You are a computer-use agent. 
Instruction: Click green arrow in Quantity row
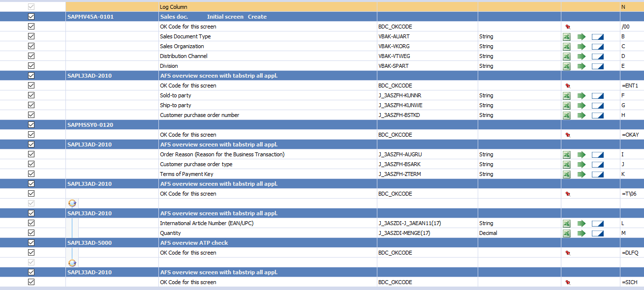pyautogui.click(x=582, y=233)
